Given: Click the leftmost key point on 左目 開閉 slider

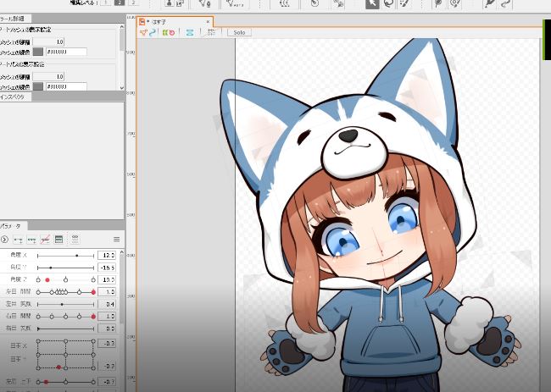Looking at the screenshot, I should [x=38, y=292].
